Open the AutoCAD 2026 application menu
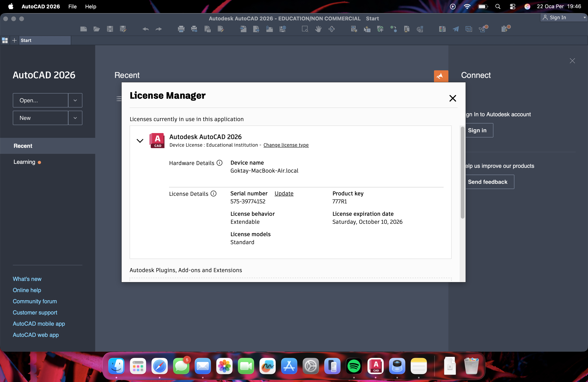 click(41, 7)
